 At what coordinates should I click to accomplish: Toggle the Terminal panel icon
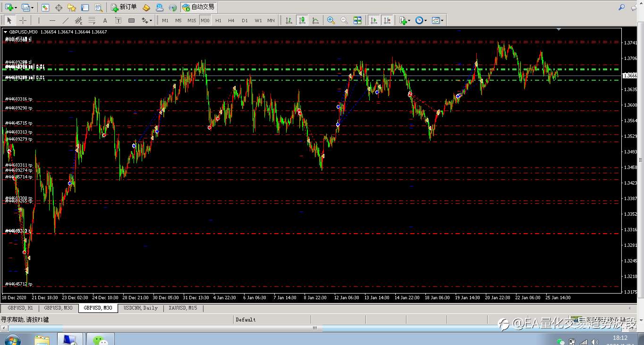(85, 8)
